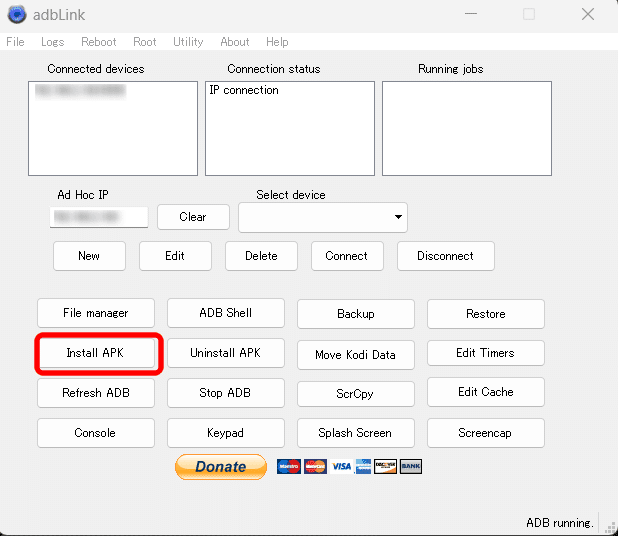The height and width of the screenshot is (536, 618).
Task: Click the Uninstall APK button
Action: point(226,353)
